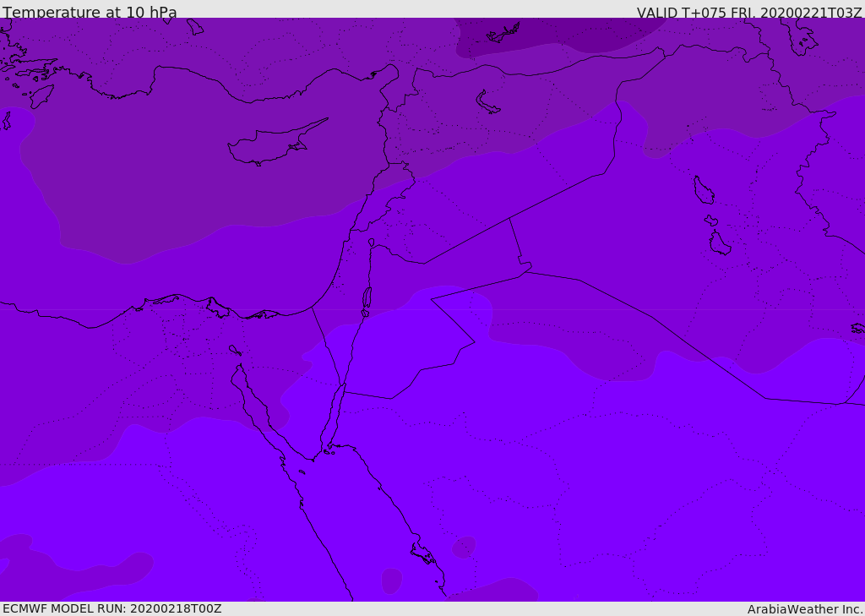Click the ArabiaWeather Inc credit text

[804, 609]
